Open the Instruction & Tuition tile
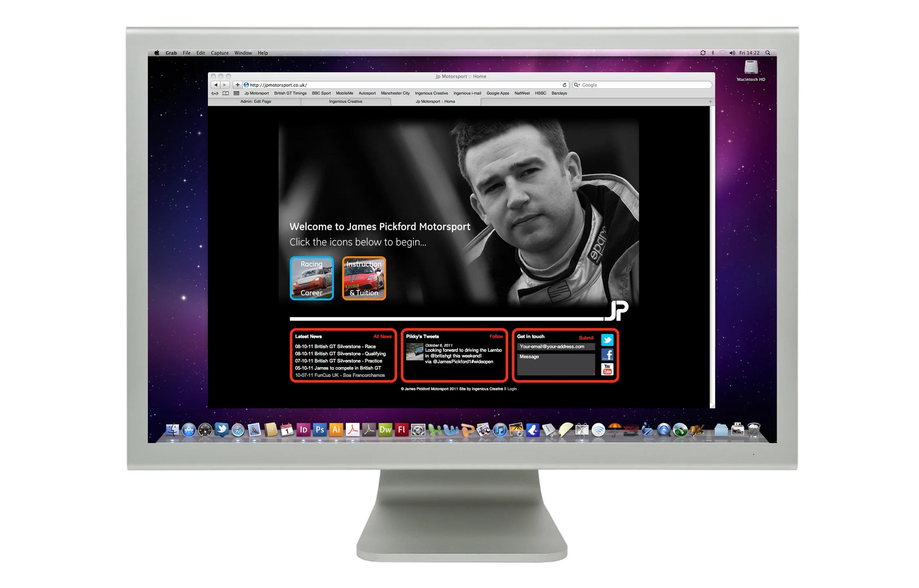Viewport: 919px width, 588px height. pyautogui.click(x=364, y=278)
